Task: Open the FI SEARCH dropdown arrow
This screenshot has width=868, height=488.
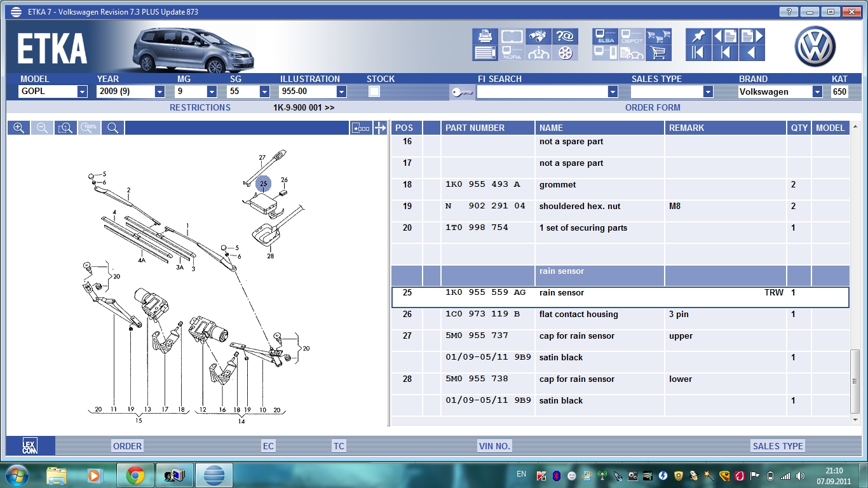Action: 613,91
